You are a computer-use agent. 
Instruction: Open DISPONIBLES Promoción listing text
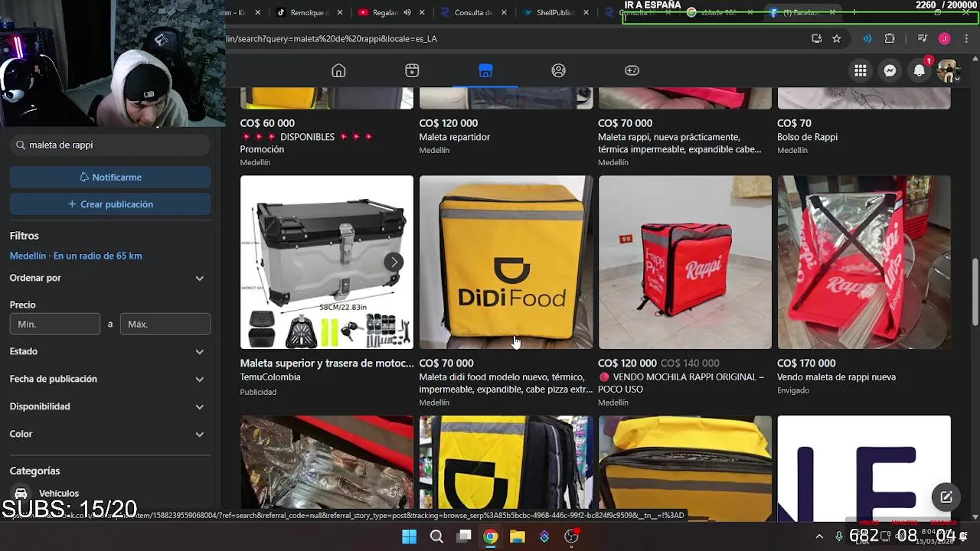[306, 143]
